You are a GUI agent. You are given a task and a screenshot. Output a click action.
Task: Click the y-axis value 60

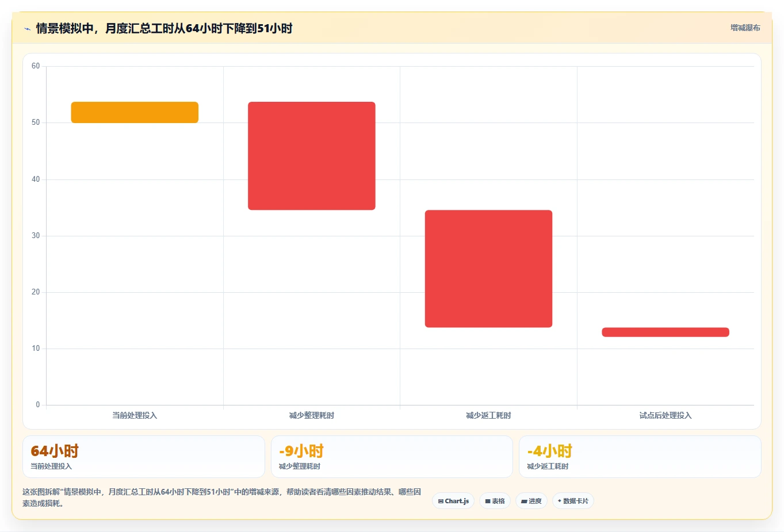36,66
